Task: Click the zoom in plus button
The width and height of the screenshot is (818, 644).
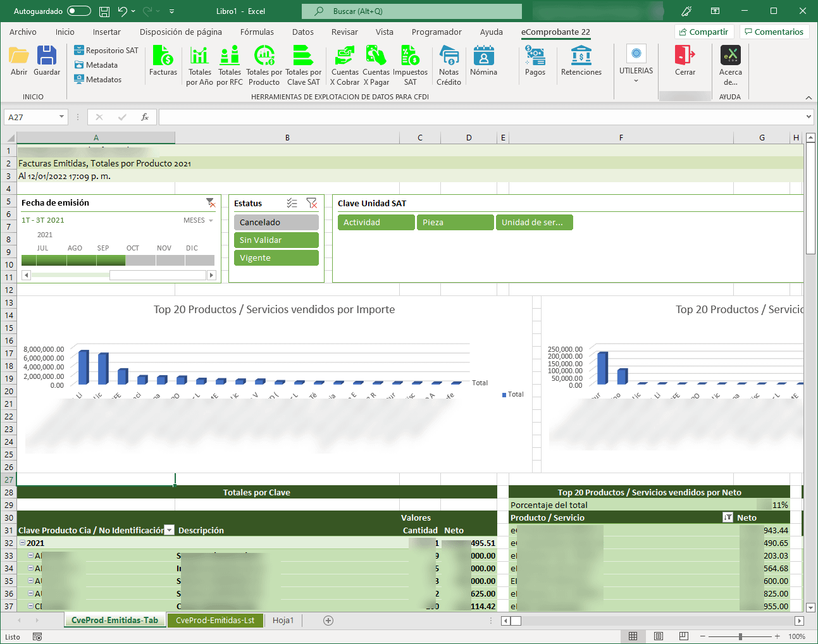Action: 778,636
